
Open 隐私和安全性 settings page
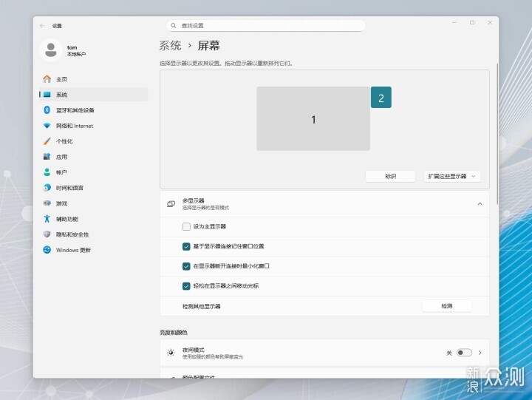point(94,234)
